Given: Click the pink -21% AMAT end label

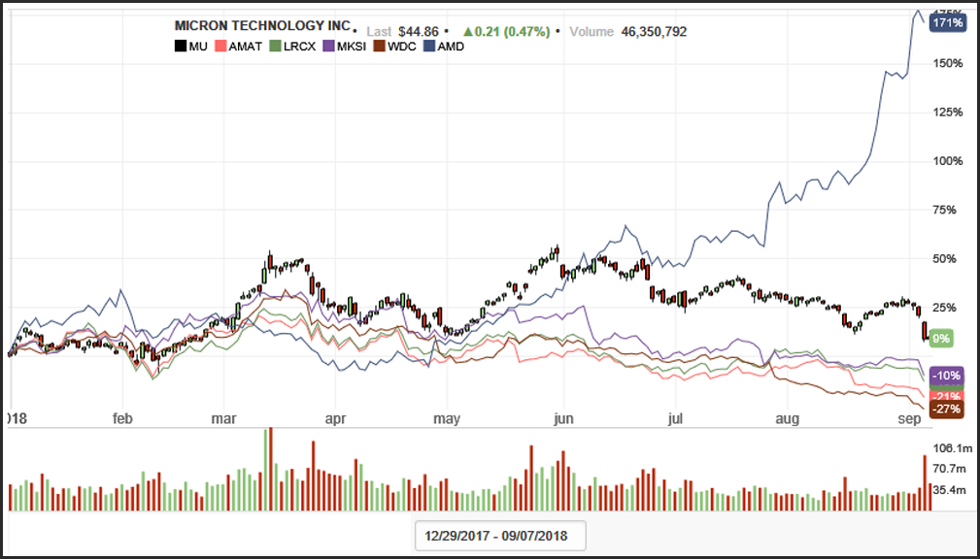Looking at the screenshot, I should pos(947,396).
